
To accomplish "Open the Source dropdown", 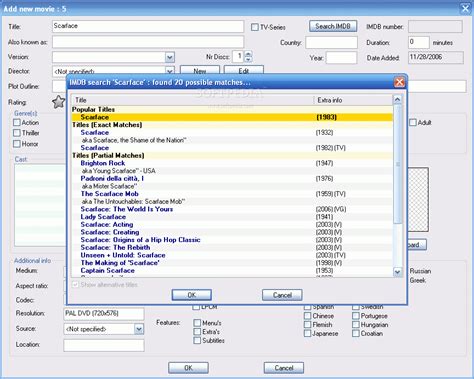I will (x=139, y=329).
